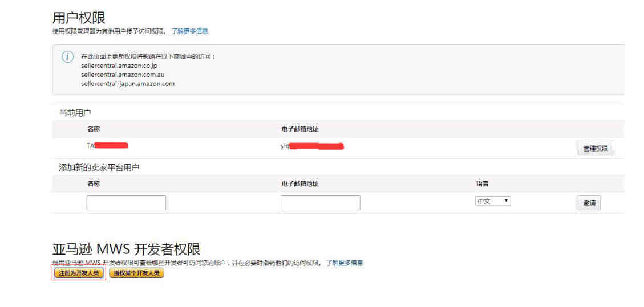Click the 授权某个开发人员 button

tap(137, 273)
